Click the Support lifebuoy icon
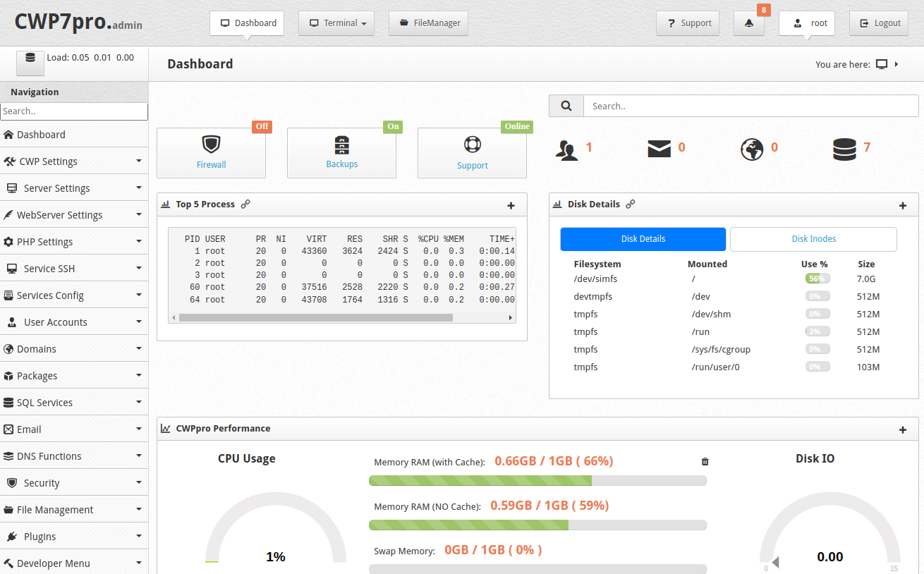 [x=472, y=145]
